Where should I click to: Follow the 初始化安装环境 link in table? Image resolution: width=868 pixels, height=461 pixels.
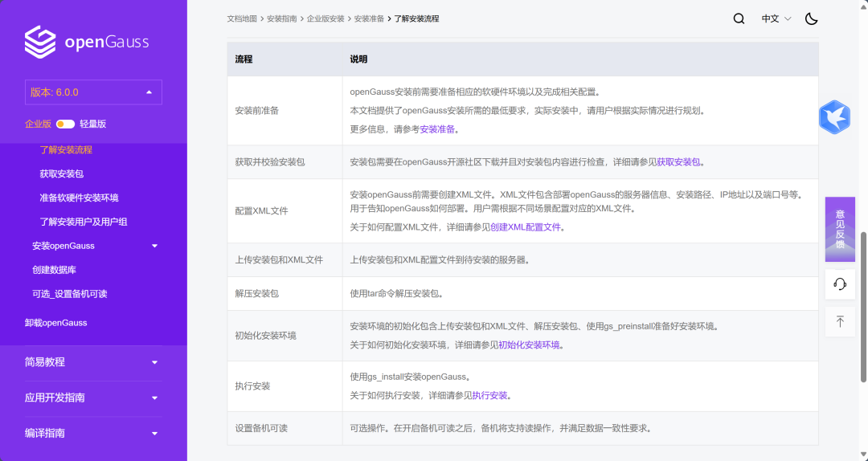(529, 345)
